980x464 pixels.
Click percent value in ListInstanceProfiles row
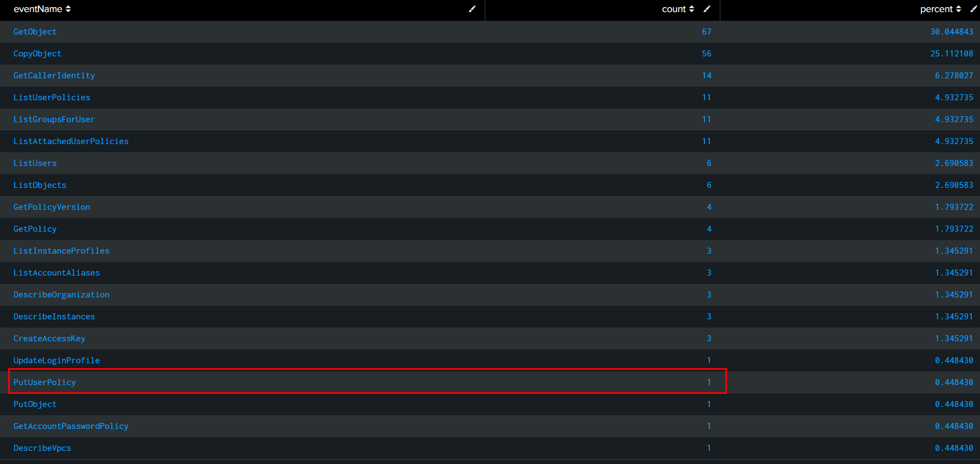pyautogui.click(x=954, y=251)
